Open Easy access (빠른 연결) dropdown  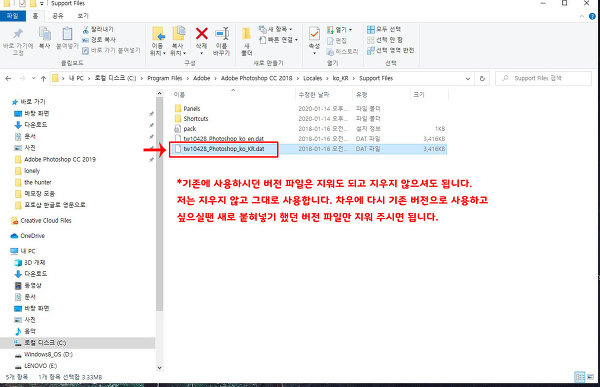tap(279, 40)
